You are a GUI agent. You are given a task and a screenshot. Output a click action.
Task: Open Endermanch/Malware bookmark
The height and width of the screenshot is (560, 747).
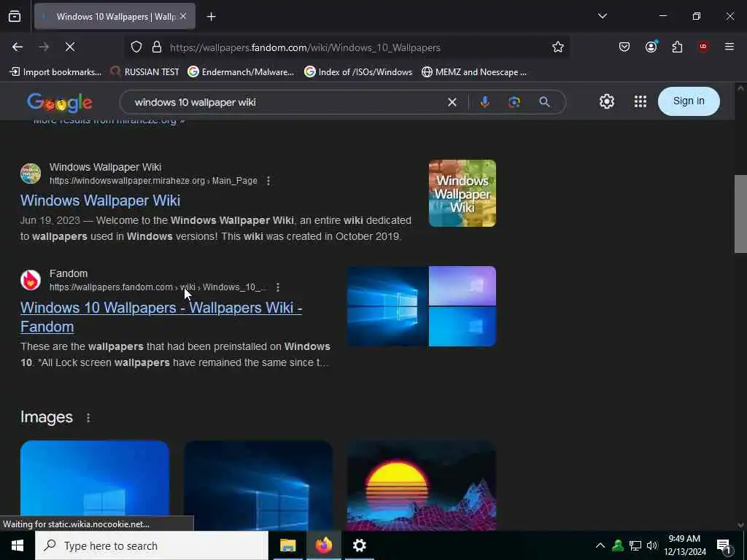click(241, 72)
